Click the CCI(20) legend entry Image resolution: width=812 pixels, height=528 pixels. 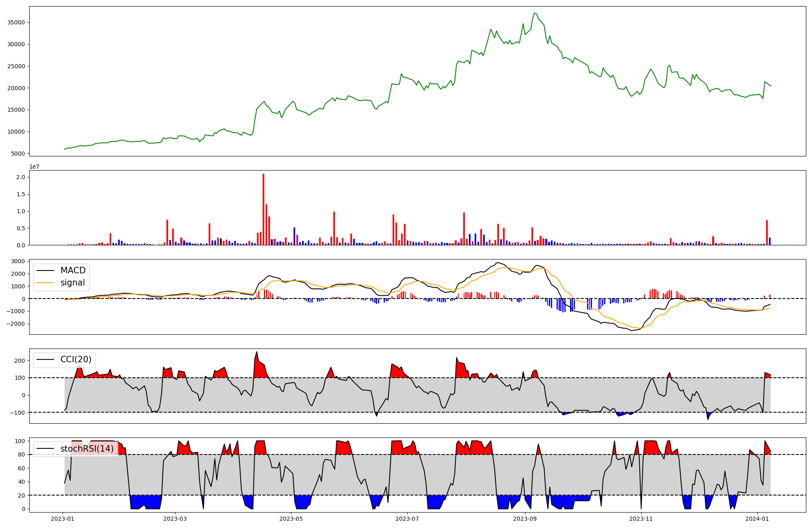[76, 359]
